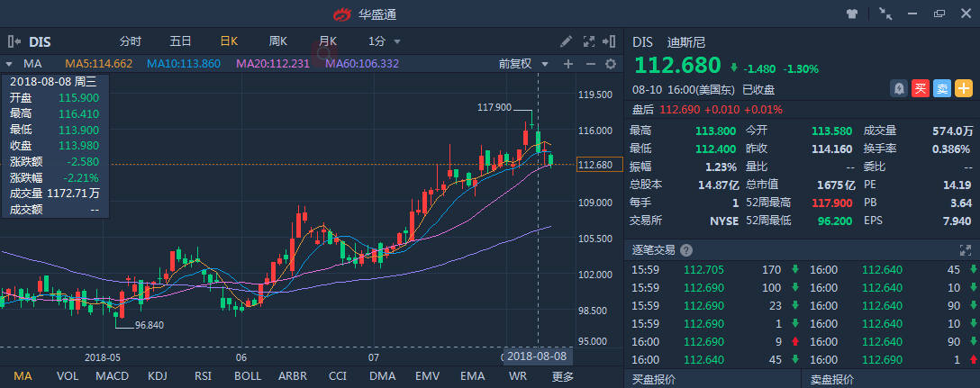Zoom out the chart with minus icon

590,64
